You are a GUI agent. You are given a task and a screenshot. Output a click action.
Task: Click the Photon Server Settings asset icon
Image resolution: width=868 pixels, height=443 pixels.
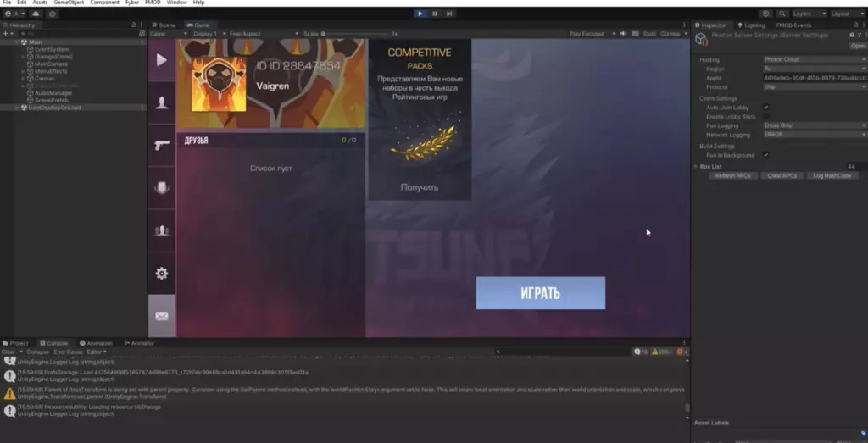tap(701, 39)
